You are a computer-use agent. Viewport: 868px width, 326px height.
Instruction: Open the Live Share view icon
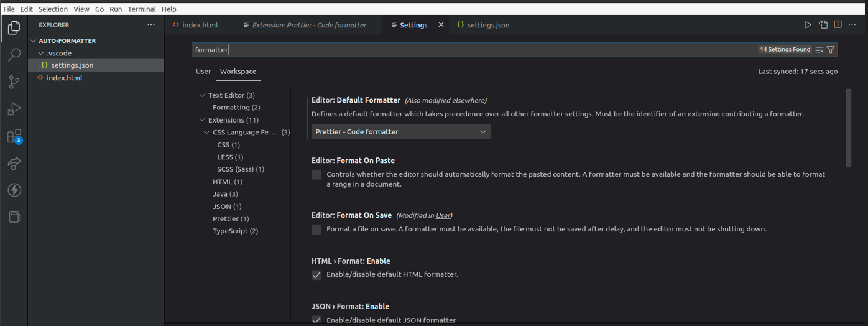(14, 163)
